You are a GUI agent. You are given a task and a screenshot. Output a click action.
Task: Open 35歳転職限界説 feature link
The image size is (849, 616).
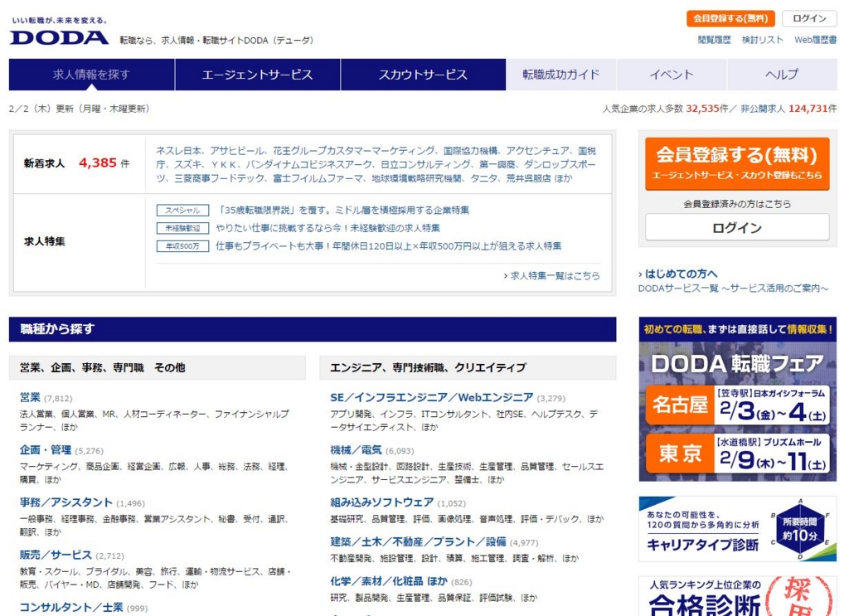pos(342,210)
